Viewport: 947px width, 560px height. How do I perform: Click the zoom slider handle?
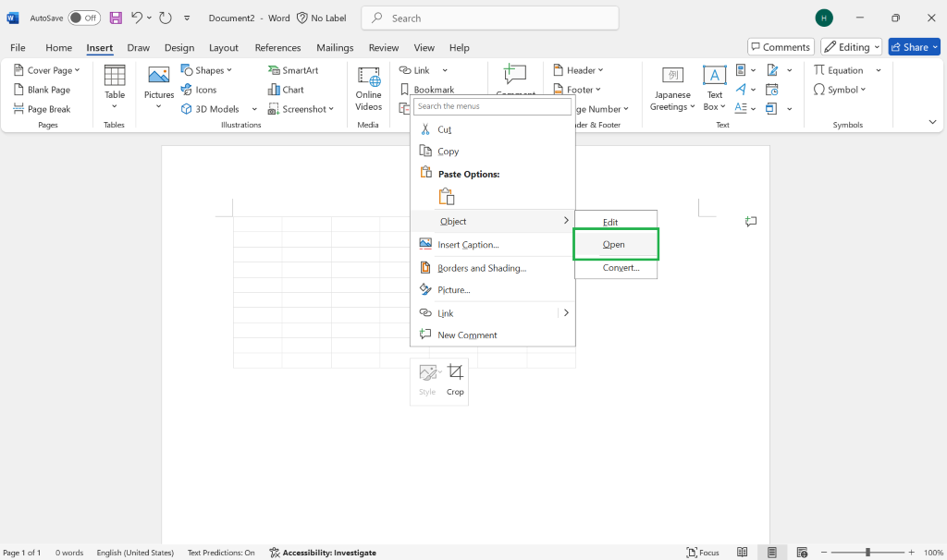point(867,553)
